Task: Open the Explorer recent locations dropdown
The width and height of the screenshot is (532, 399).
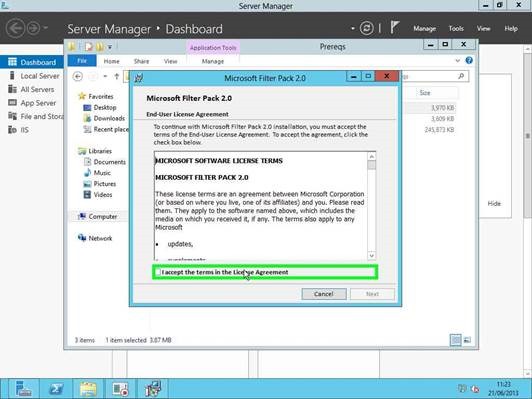Action: [x=105, y=76]
